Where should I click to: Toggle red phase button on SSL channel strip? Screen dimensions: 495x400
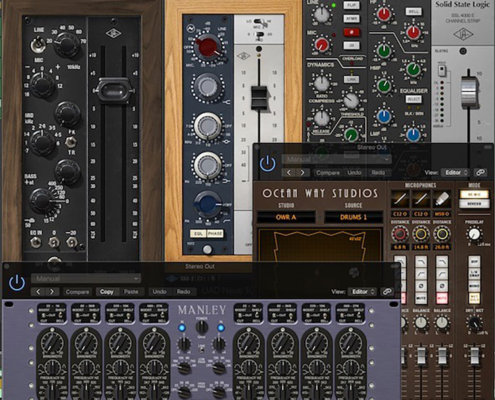pyautogui.click(x=351, y=32)
